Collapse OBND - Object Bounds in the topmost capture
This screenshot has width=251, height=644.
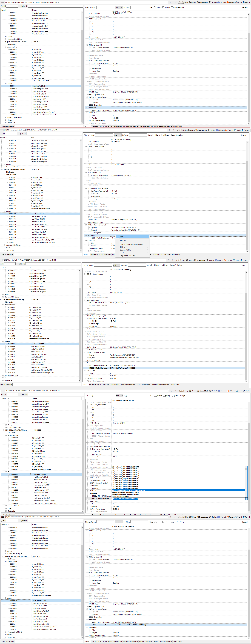pos(87,19)
